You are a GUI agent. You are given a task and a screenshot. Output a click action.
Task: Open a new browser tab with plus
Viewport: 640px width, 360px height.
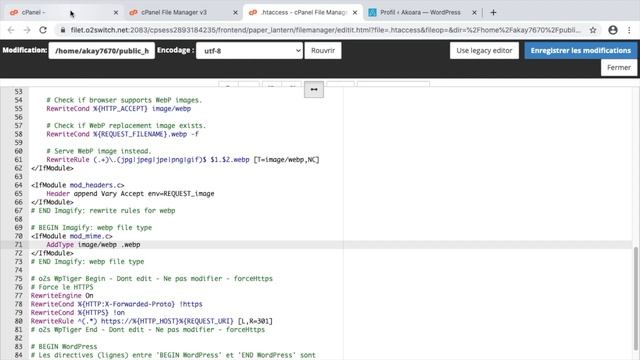pyautogui.click(x=493, y=13)
